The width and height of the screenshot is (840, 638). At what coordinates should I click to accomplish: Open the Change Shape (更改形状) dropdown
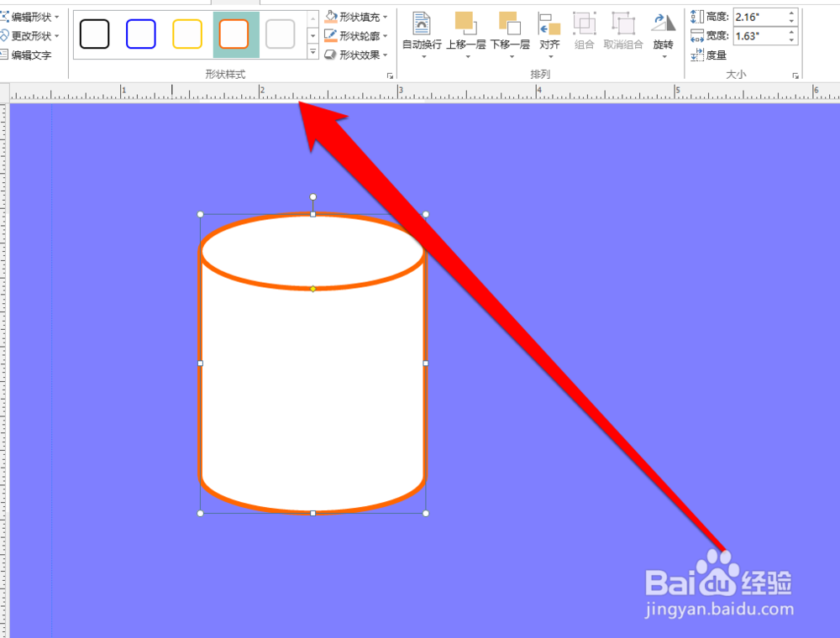(x=57, y=36)
